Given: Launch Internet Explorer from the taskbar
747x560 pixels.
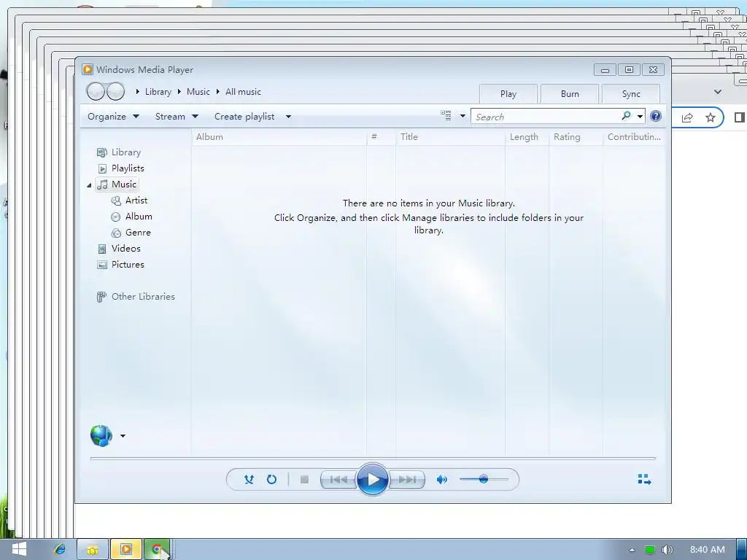Looking at the screenshot, I should (60, 550).
